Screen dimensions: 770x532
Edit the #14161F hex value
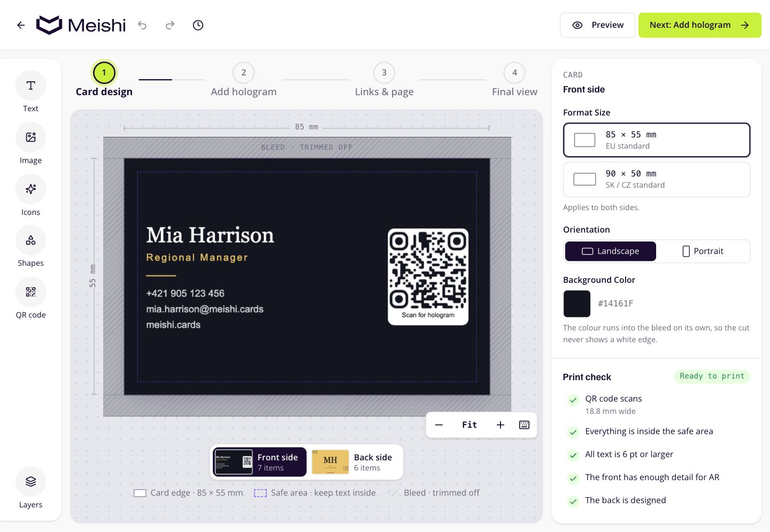(x=615, y=304)
